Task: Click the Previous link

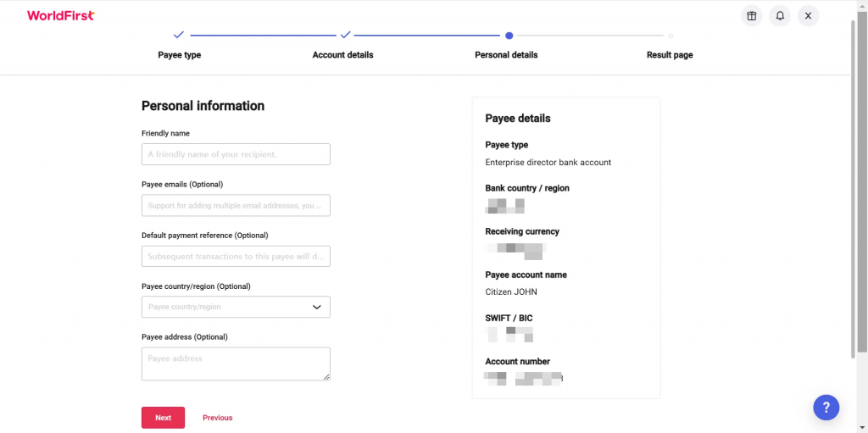Action: 218,418
